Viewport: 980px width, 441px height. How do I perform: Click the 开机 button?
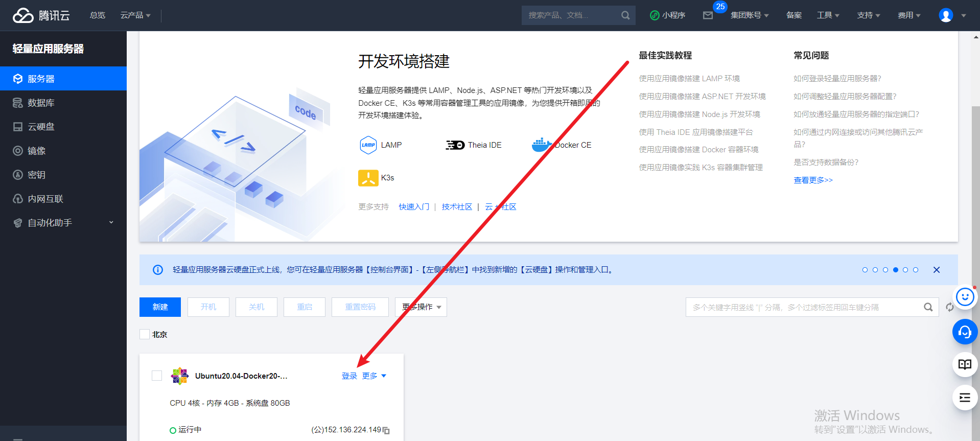coord(208,307)
